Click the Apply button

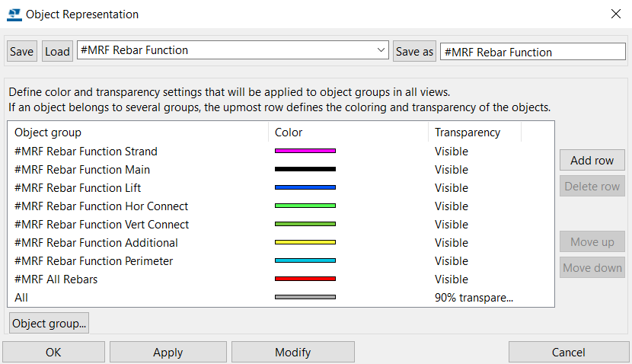pos(168,352)
